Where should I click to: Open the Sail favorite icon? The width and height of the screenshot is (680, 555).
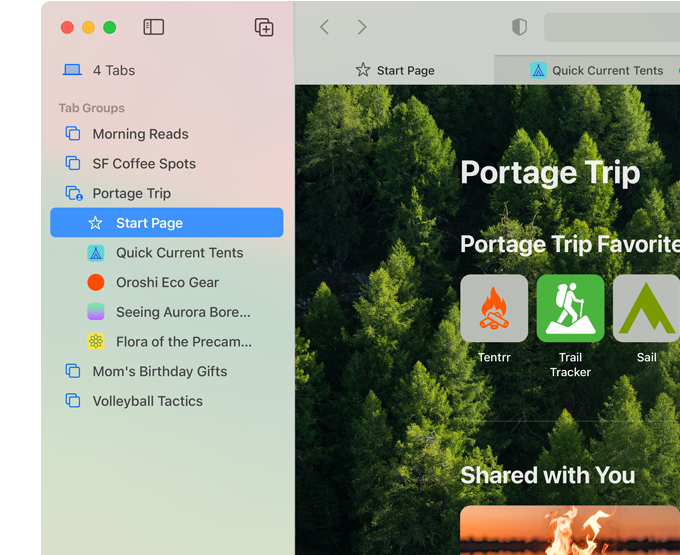[x=646, y=308]
